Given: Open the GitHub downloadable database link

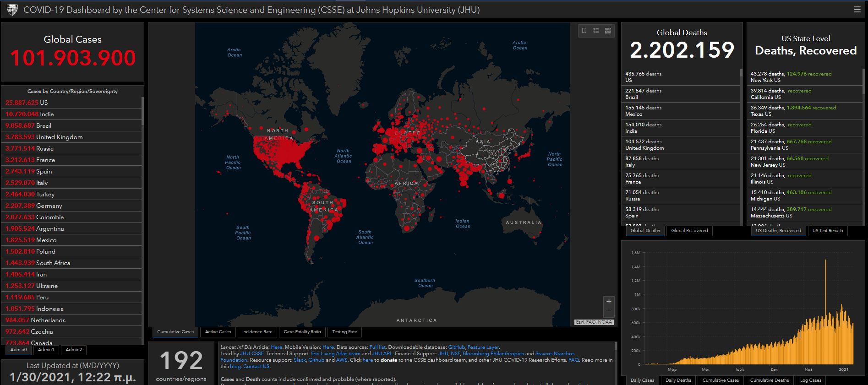Looking at the screenshot, I should tap(456, 347).
